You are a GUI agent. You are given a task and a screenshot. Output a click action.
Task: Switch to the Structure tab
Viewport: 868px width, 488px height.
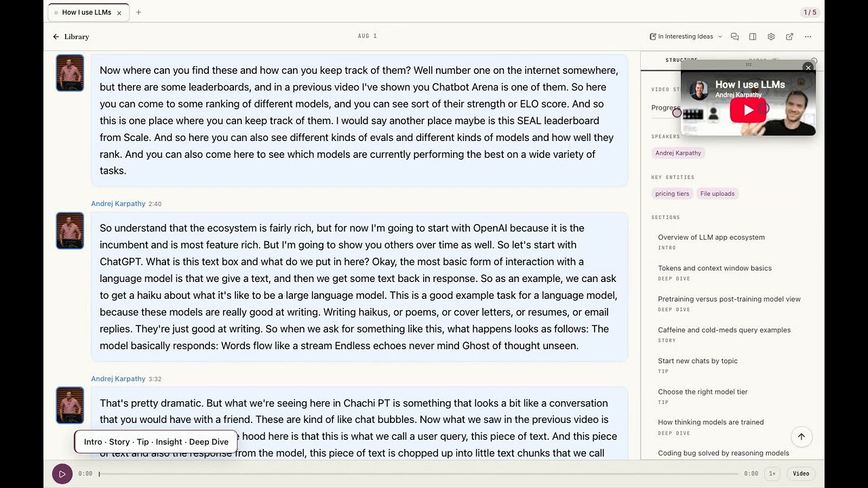coord(681,60)
